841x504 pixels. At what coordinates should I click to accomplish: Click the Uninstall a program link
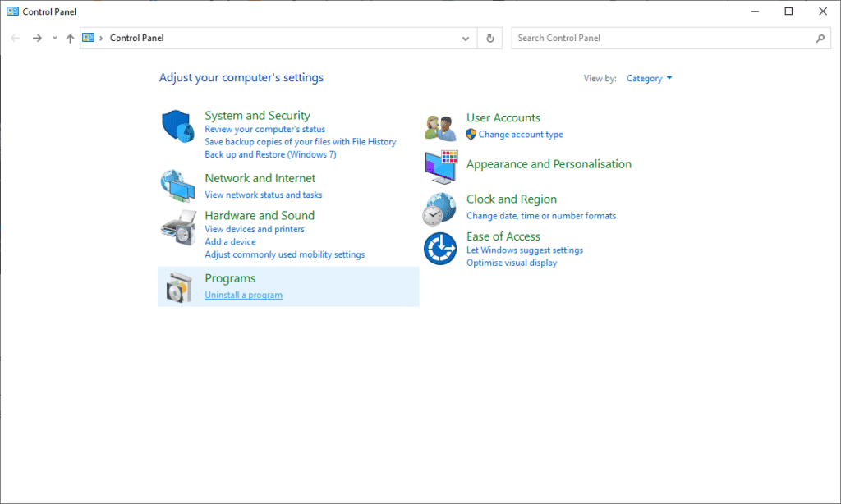pyautogui.click(x=243, y=295)
